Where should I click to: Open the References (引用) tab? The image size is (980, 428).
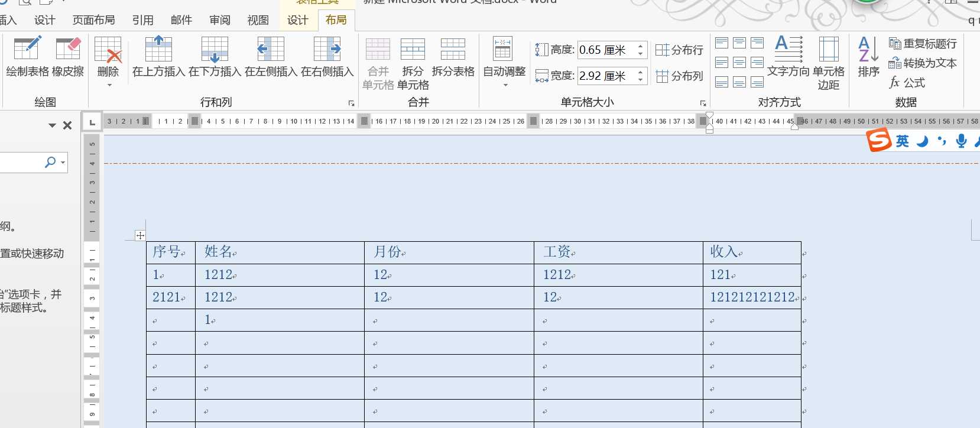142,20
